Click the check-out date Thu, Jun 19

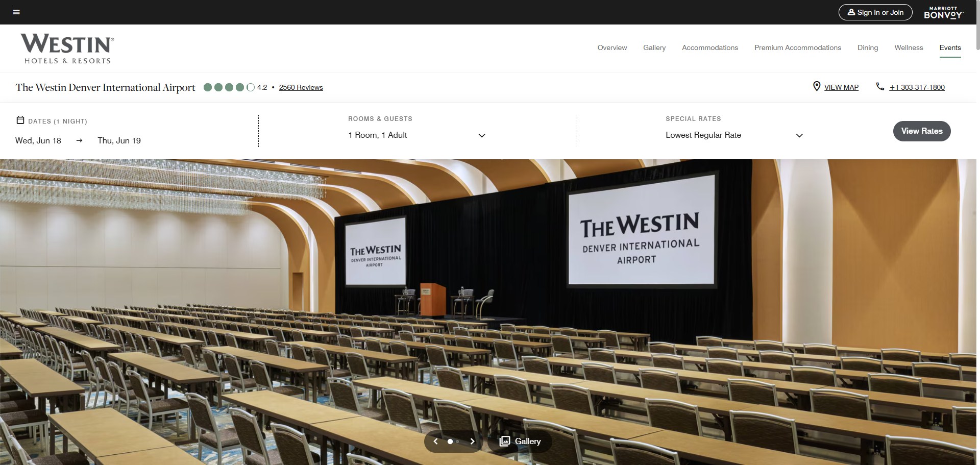[119, 140]
